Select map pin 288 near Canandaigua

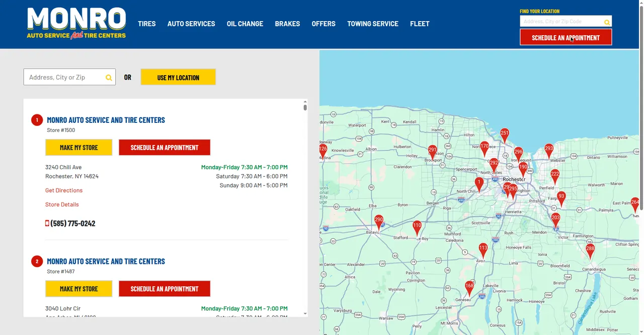[590, 250]
